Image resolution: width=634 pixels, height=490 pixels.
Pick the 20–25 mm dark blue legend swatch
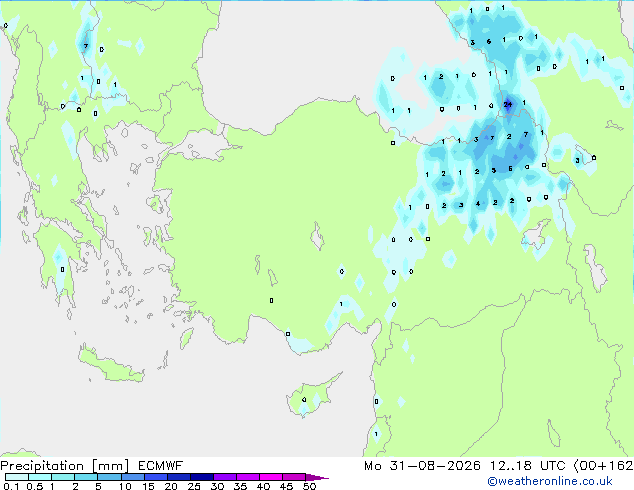pos(178,477)
